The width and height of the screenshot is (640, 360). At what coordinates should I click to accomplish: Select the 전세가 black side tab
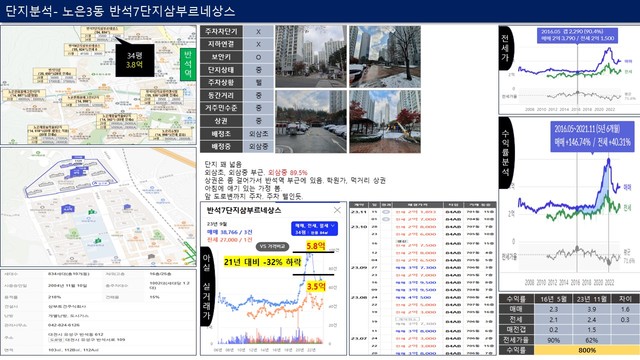coord(506,49)
